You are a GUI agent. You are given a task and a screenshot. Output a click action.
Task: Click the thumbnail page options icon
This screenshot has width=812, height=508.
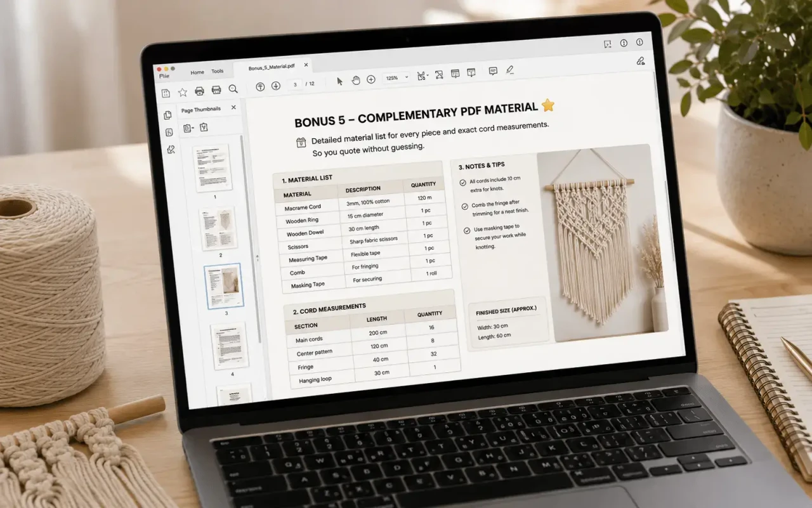pos(188,129)
